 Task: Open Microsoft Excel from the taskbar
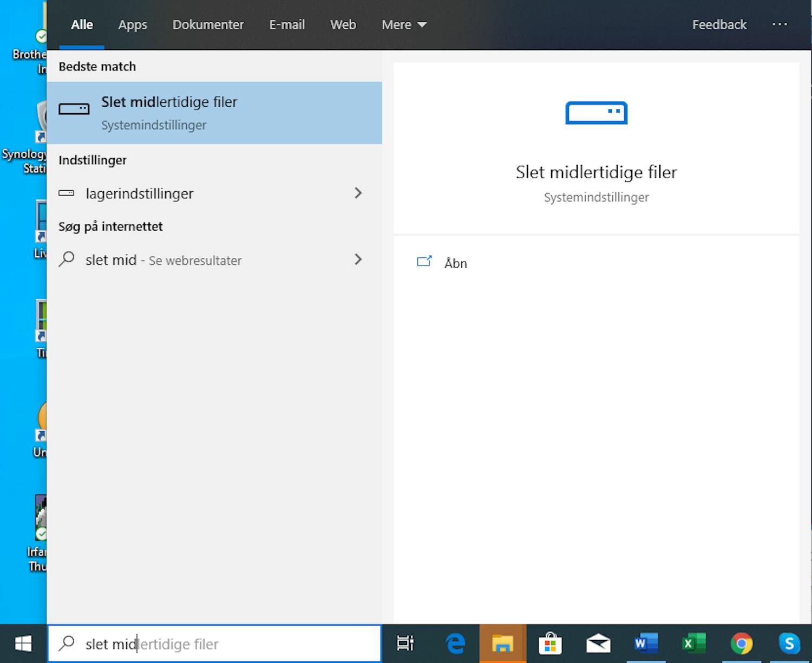(692, 643)
